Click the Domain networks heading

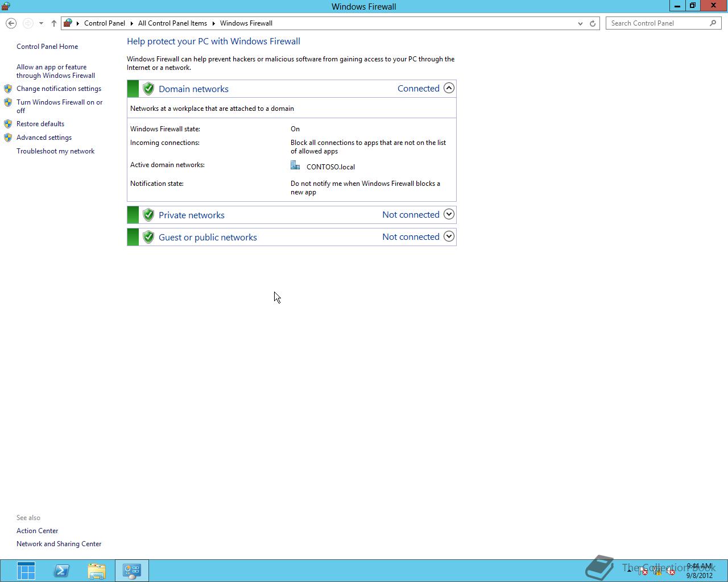pyautogui.click(x=193, y=89)
